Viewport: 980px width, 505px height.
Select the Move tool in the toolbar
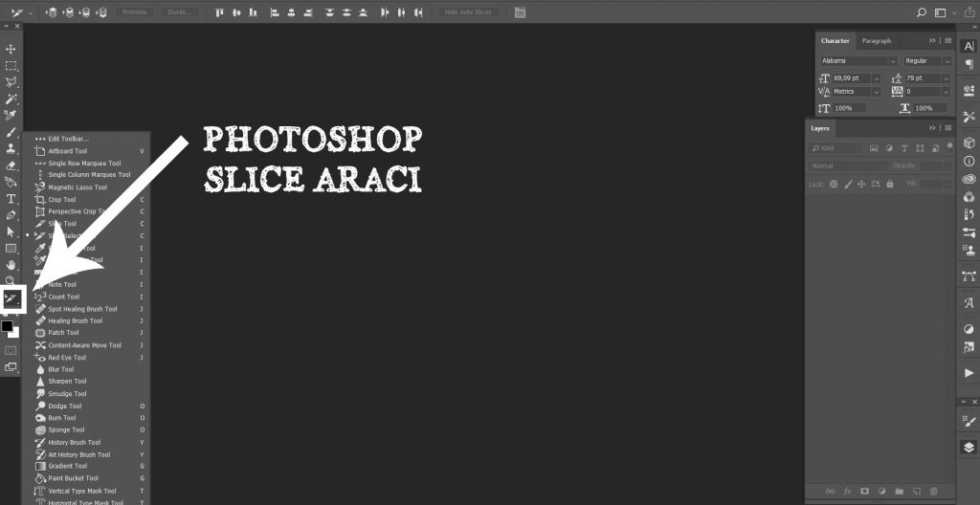[11, 49]
